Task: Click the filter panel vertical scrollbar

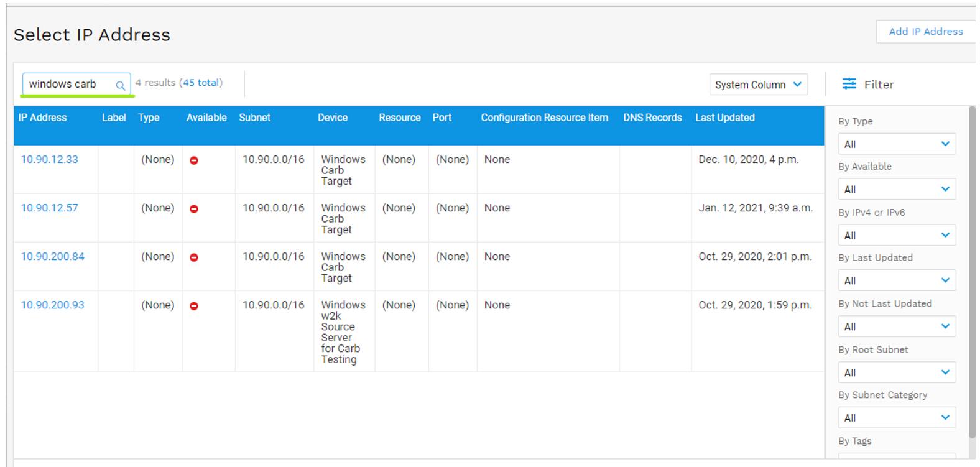Action: (x=972, y=274)
